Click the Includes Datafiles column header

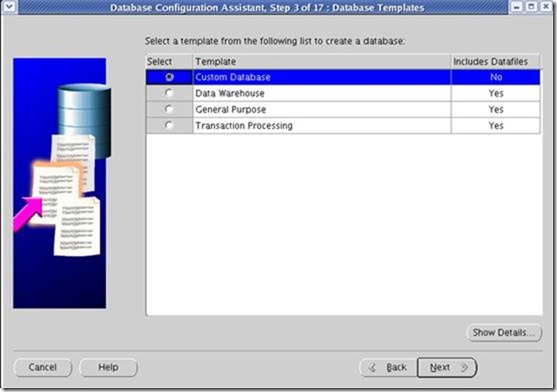click(x=496, y=61)
